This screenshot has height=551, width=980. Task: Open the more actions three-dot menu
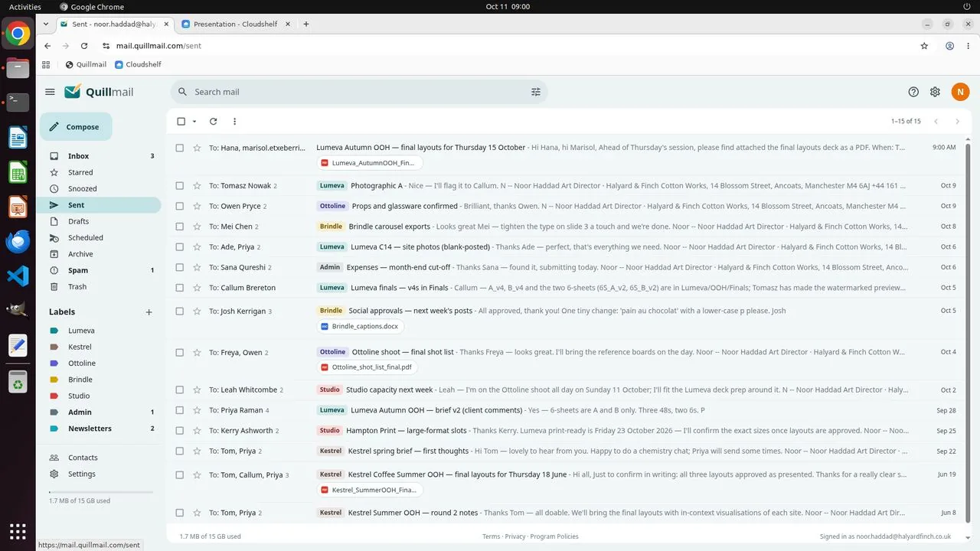click(234, 122)
